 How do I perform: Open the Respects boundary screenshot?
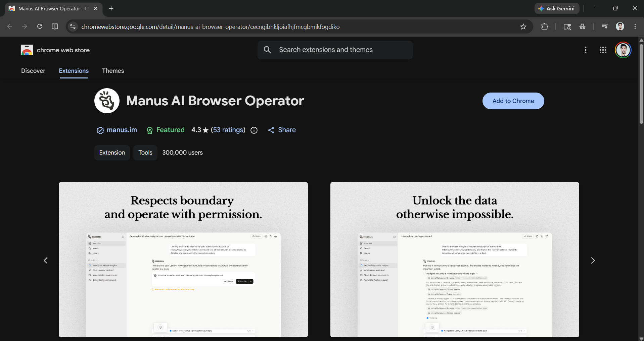pos(183,260)
